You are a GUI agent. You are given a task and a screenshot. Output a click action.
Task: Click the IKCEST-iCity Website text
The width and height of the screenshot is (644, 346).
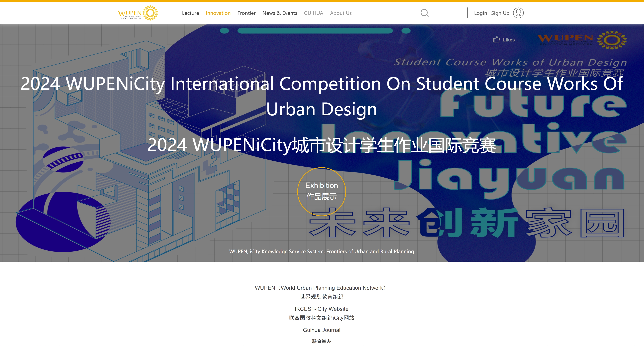(321, 309)
